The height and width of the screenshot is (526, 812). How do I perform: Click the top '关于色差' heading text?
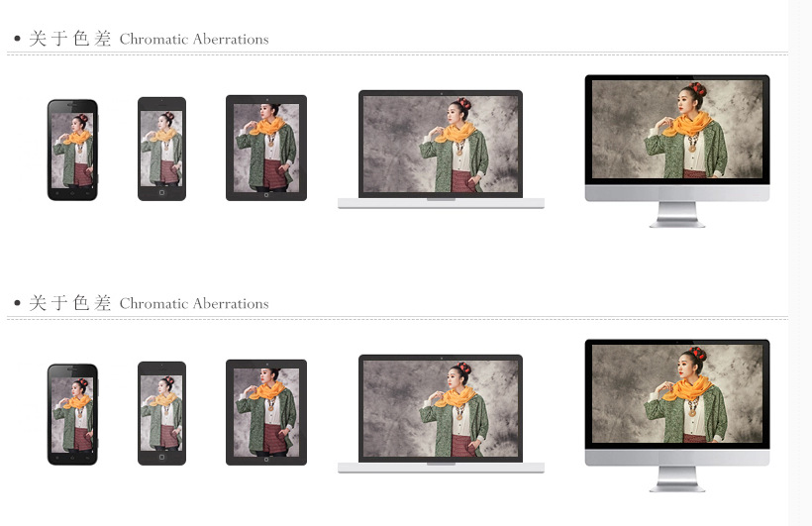pyautogui.click(x=70, y=39)
